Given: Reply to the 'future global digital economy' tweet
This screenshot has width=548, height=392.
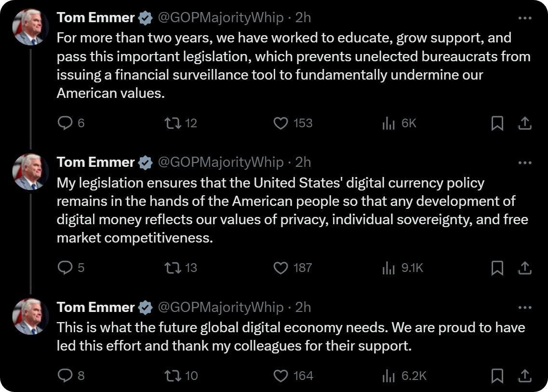Looking at the screenshot, I should click(65, 376).
